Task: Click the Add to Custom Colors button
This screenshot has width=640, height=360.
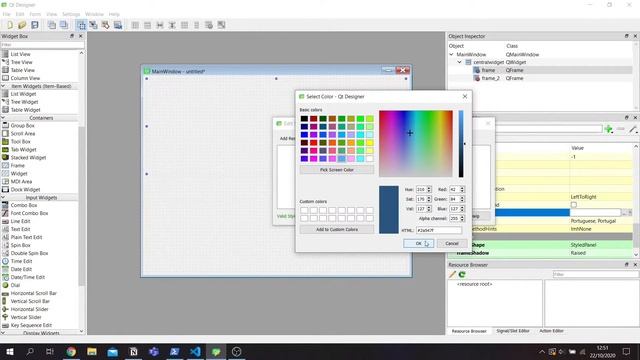Action: pos(337,229)
